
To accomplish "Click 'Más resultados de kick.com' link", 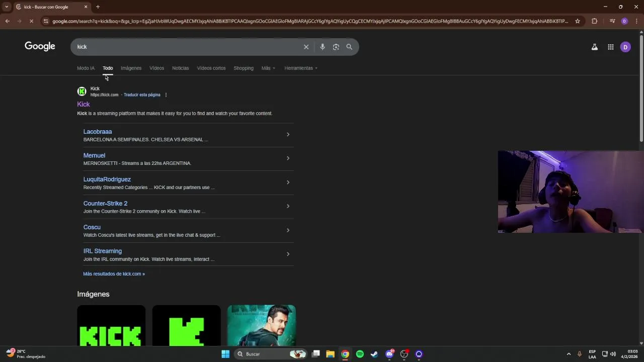I will (x=114, y=274).
